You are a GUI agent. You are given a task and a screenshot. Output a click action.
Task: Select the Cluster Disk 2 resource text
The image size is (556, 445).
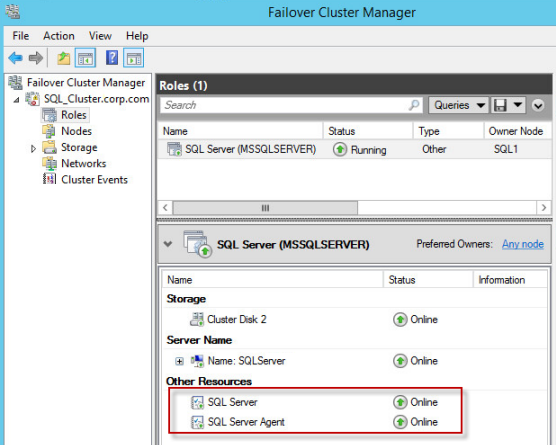[237, 319]
